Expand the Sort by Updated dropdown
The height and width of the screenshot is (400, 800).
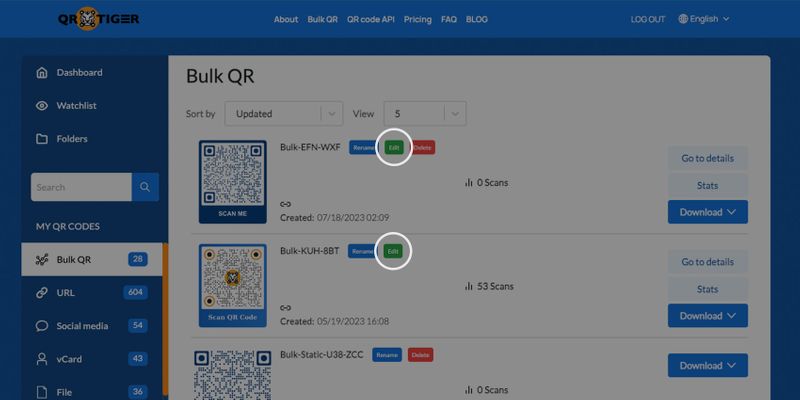283,114
